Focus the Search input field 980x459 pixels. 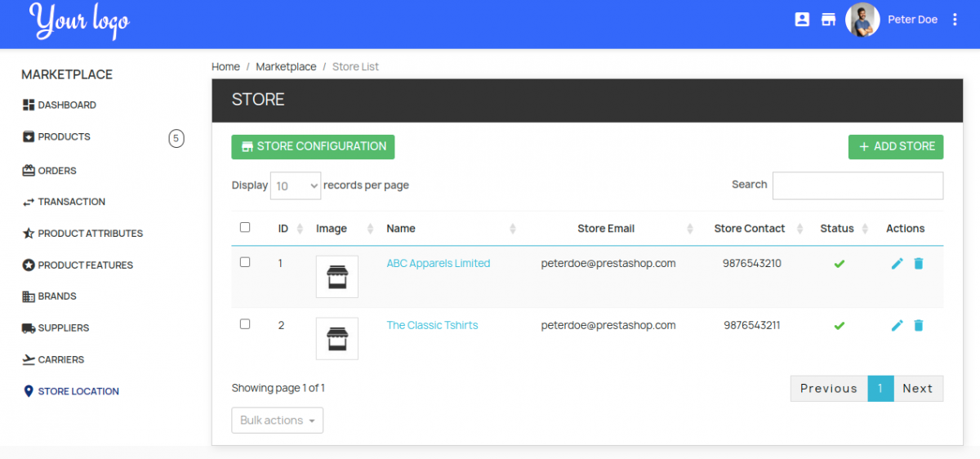coord(857,185)
